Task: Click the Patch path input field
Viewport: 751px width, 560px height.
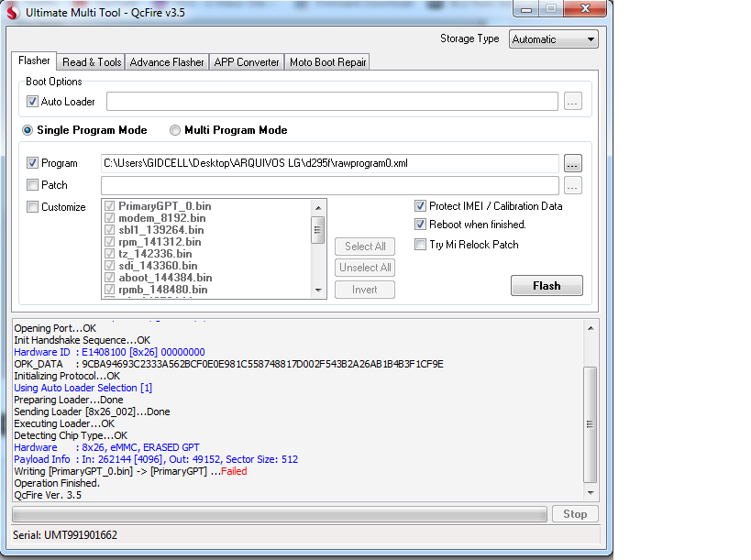Action: coord(330,185)
